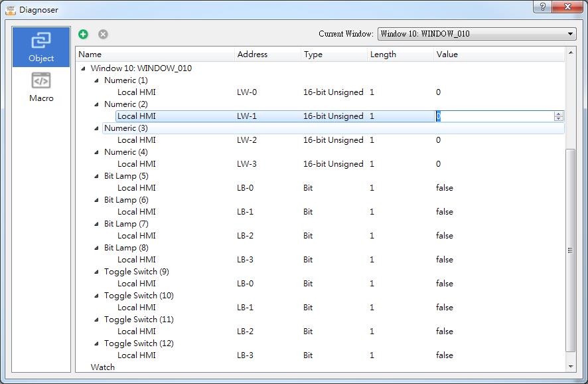Select Local HMI row with address LW-3

coord(137,164)
